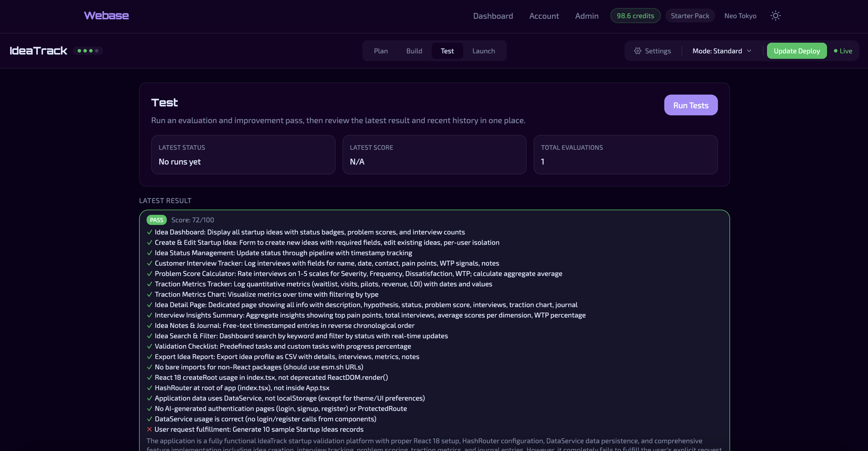
Task: Click the red X beside User request fulfillment
Action: 149,429
